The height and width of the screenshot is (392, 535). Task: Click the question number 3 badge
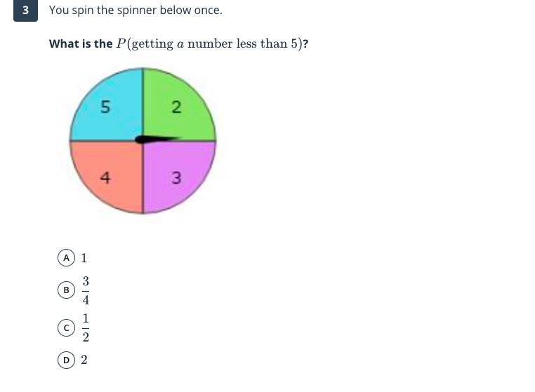tap(25, 11)
